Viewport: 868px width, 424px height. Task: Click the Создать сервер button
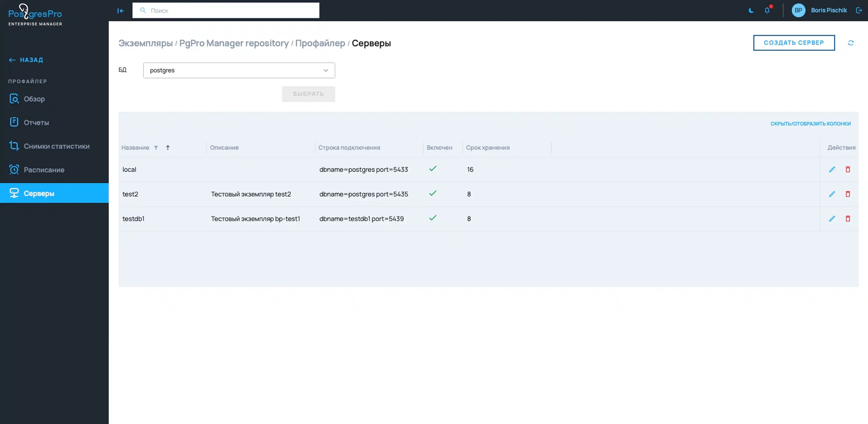tap(794, 43)
